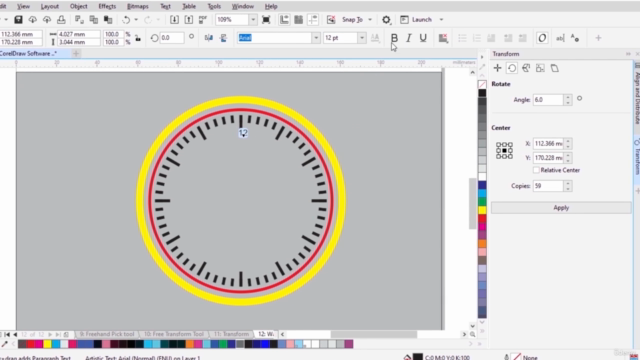Switch to page tab 10: Free Transform Tool
This screenshot has width=640, height=360.
pyautogui.click(x=173, y=334)
